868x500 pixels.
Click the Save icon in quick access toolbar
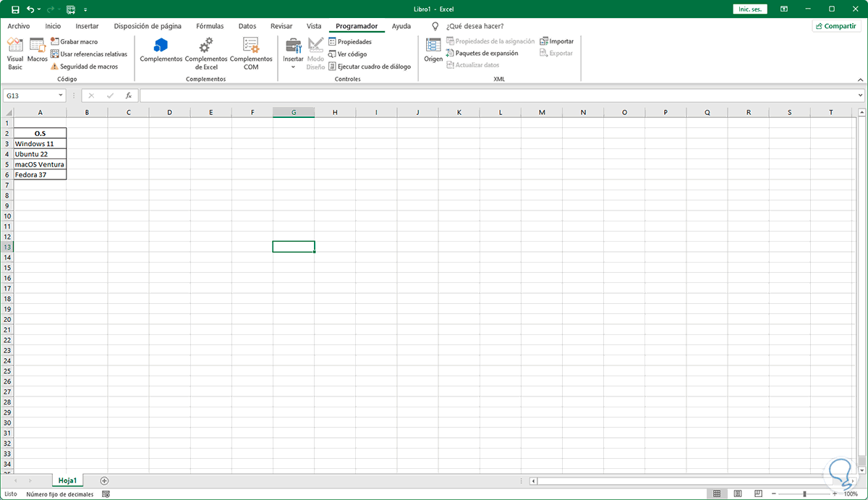15,9
